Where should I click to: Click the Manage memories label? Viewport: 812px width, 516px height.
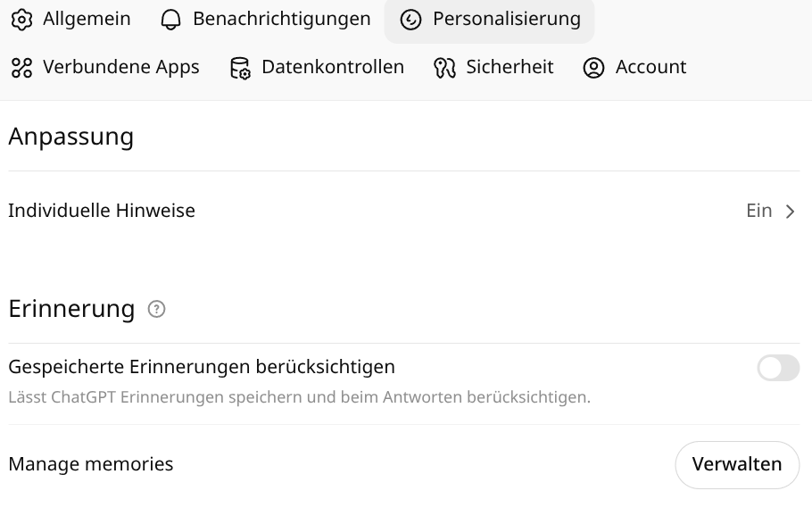[91, 464]
